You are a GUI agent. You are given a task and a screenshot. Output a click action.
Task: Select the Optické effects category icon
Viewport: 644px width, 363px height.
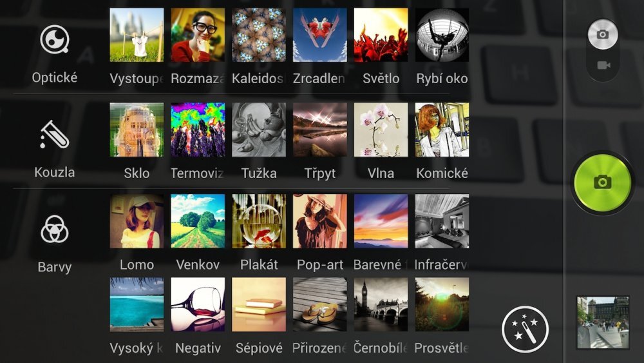55,39
